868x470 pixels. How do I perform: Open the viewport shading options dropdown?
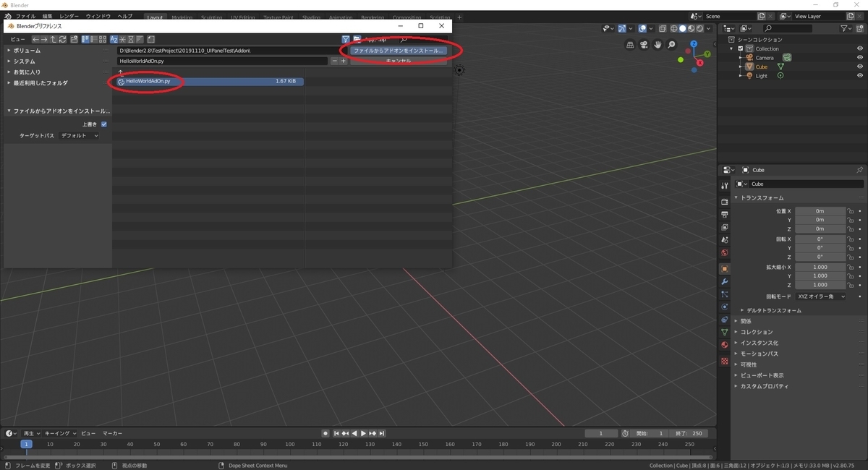coord(709,28)
